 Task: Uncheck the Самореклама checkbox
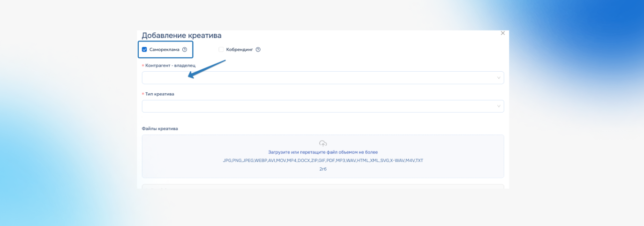[x=144, y=49]
